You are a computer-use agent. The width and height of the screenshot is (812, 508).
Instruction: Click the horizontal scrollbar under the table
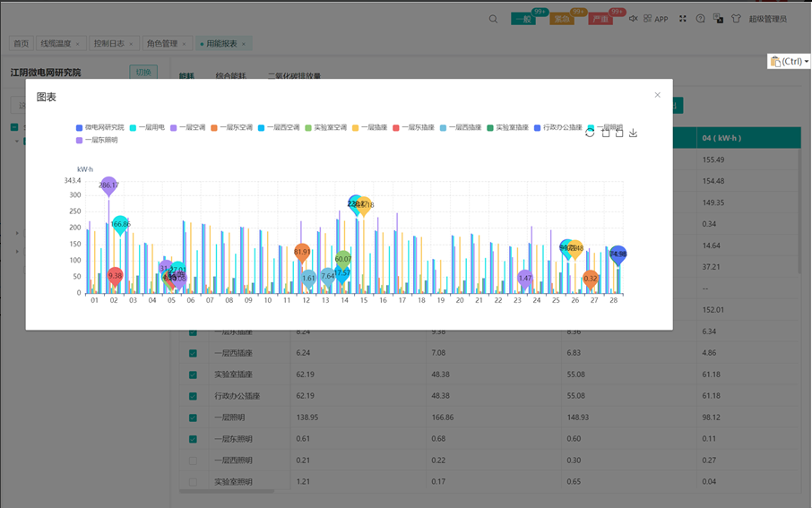[227, 491]
